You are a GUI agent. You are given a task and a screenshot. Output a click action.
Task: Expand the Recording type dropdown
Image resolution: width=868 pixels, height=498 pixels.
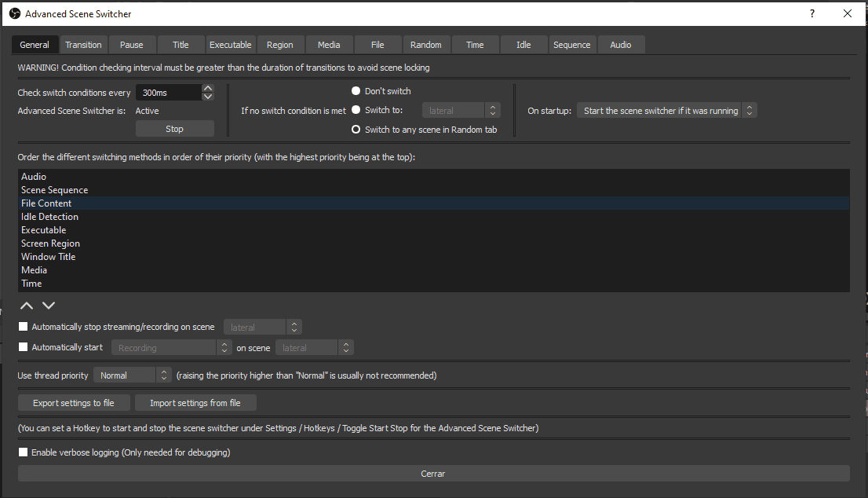(x=171, y=347)
